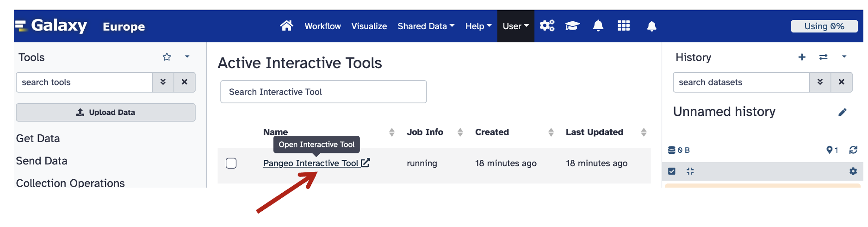
Task: Refresh the history with circular arrows icon
Action: coord(853,150)
